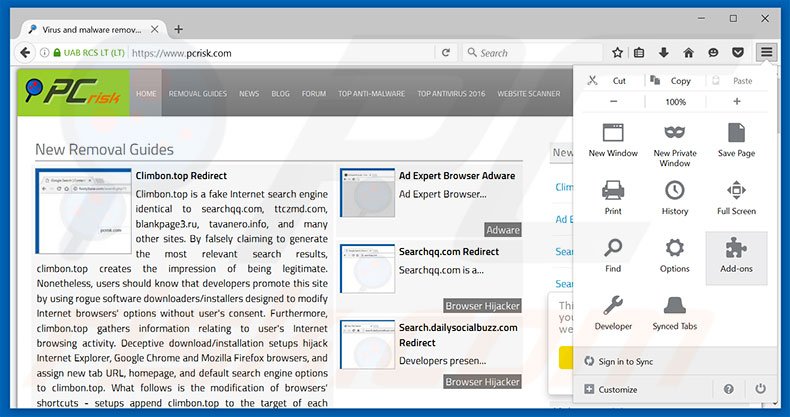
Task: Open NEWS in site navigation
Action: [249, 94]
